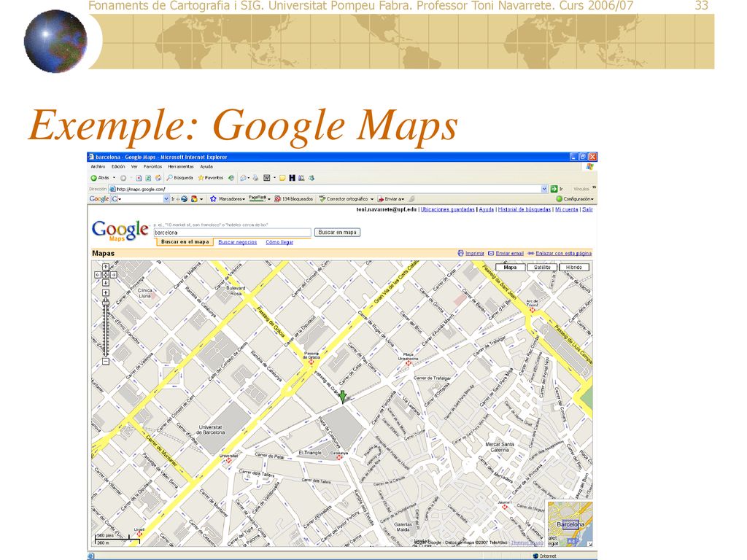Click the recenter map button between arrows

point(106,275)
